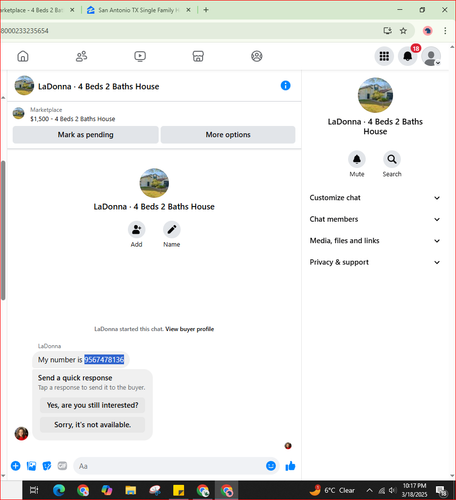The width and height of the screenshot is (456, 500).
Task: Click the house avatar in the chat body
Action: (154, 183)
